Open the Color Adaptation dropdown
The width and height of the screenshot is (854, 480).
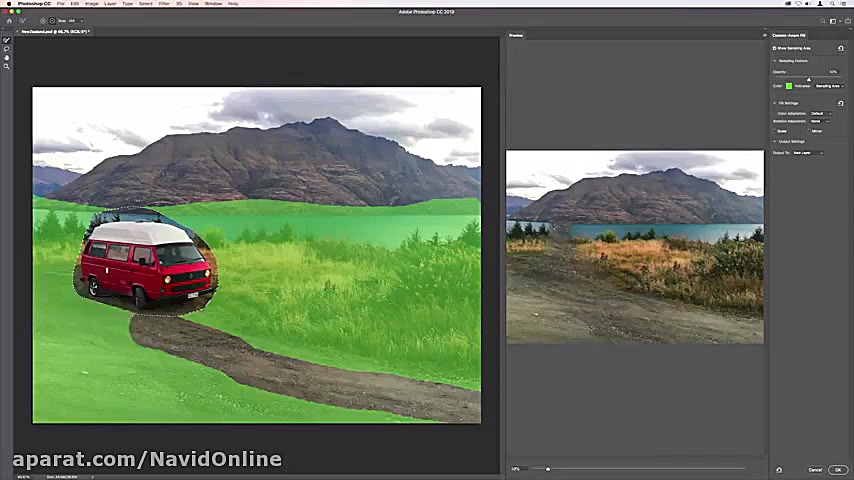821,113
